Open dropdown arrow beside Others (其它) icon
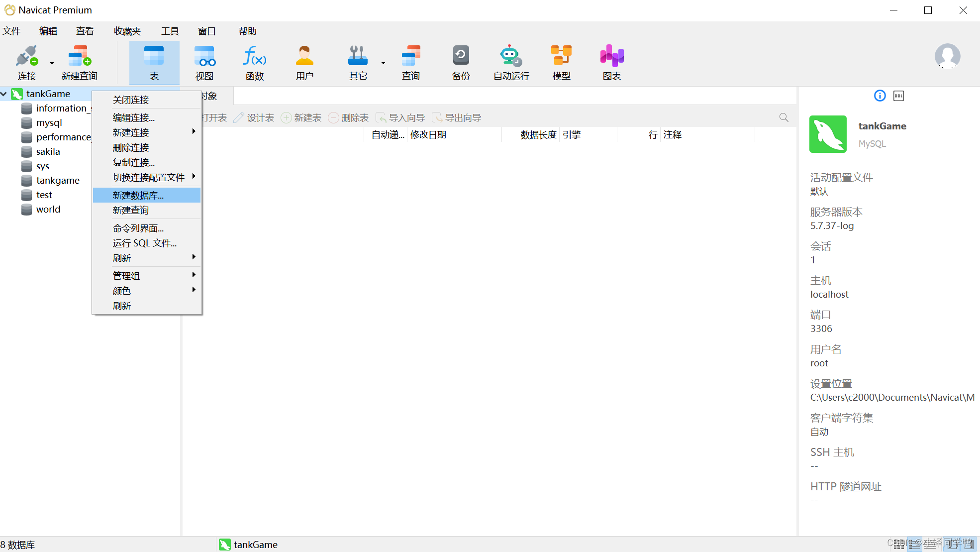The height and width of the screenshot is (552, 980). 383,63
